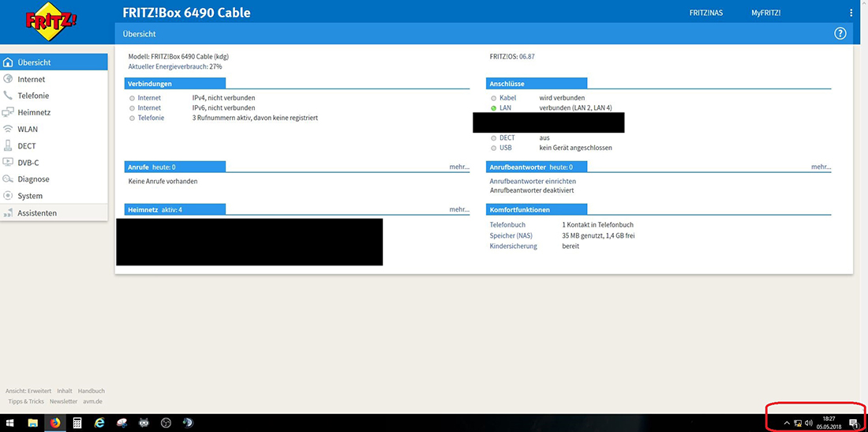Viewport: 868px width, 432px height.
Task: Click Ansicht: Erweitert in the footer
Action: pos(28,391)
